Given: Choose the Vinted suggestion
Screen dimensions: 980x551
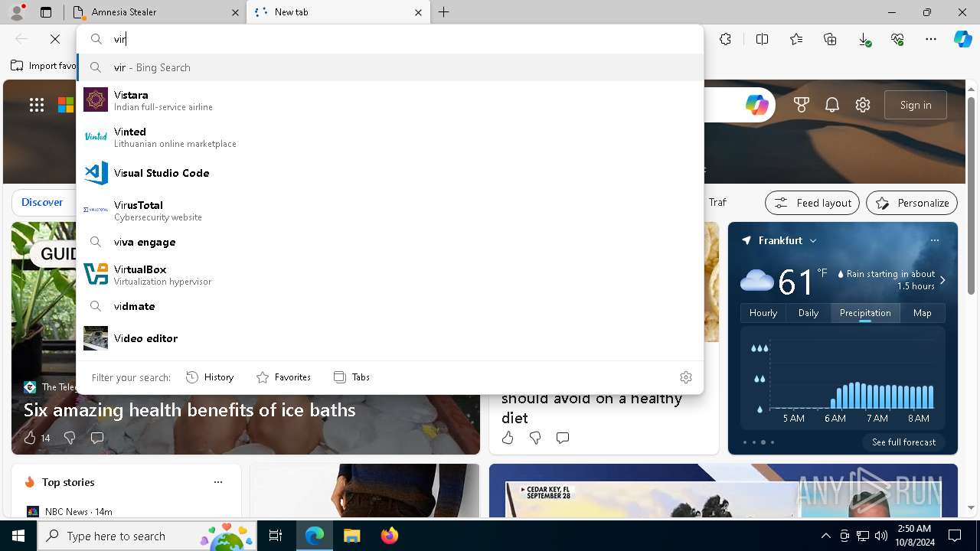Looking at the screenshot, I should click(x=390, y=137).
